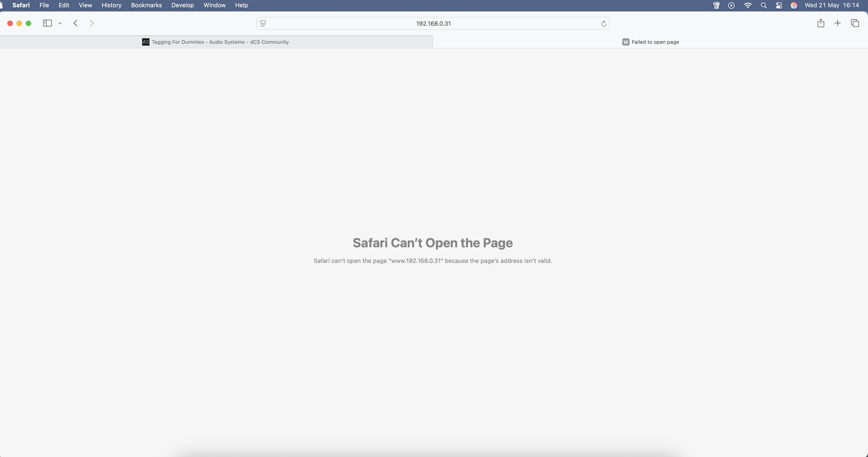This screenshot has width=868, height=457.
Task: Go back to the previous page
Action: point(76,23)
